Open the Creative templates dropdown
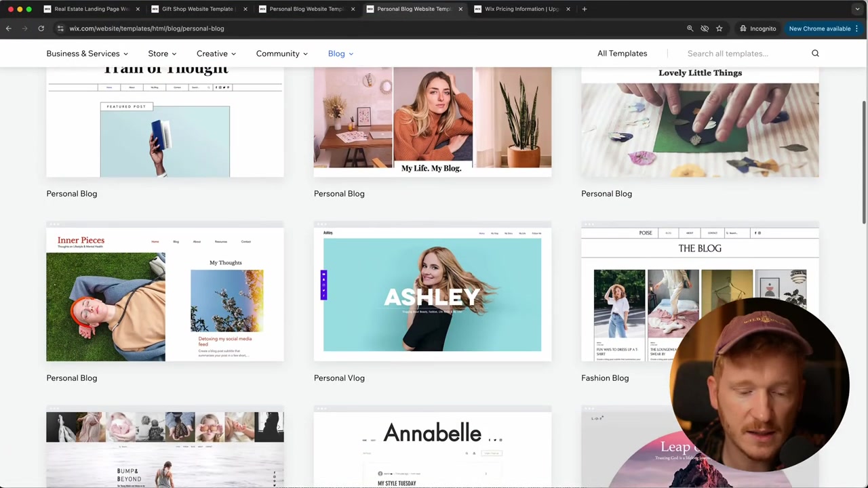 [x=216, y=54]
